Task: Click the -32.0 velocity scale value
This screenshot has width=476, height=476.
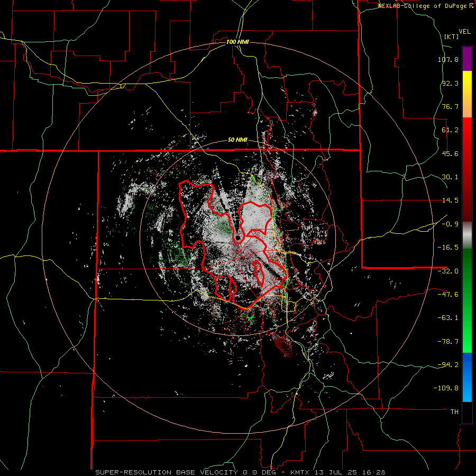Action: point(448,271)
